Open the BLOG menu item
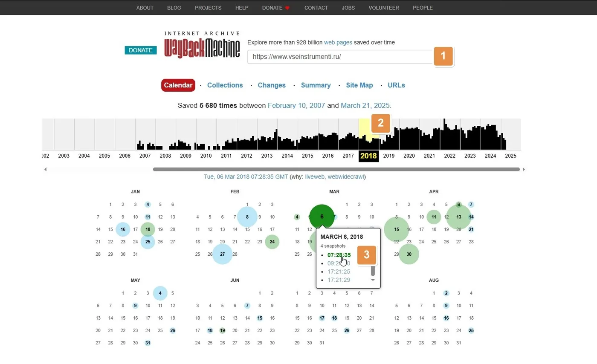The width and height of the screenshot is (597, 364). 174,8
